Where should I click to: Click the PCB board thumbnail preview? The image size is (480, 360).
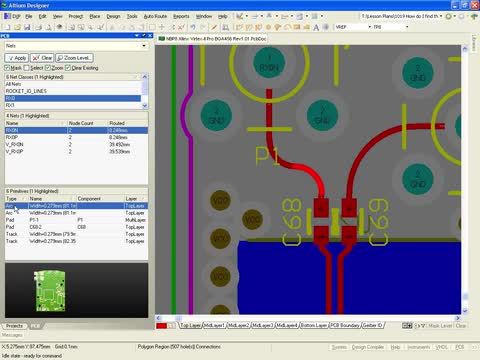click(50, 291)
